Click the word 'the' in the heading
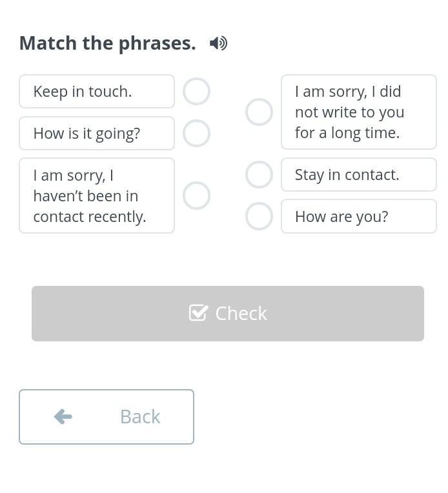 (97, 43)
